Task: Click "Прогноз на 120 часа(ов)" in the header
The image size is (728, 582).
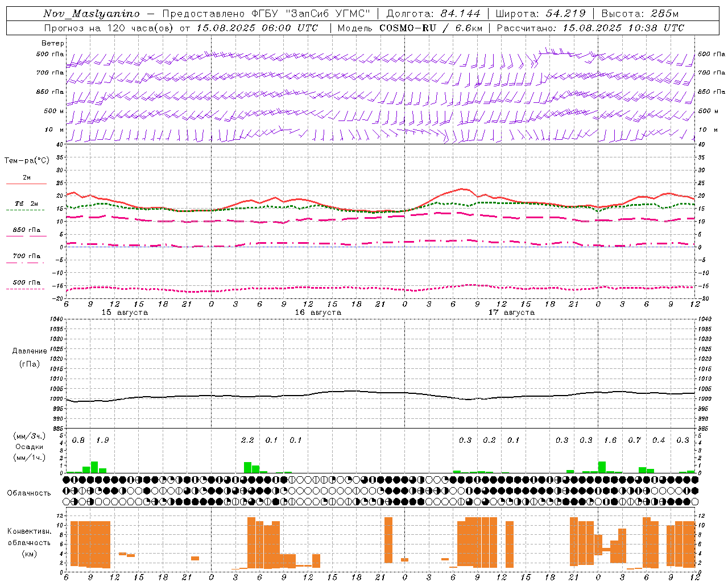Action: click(110, 28)
